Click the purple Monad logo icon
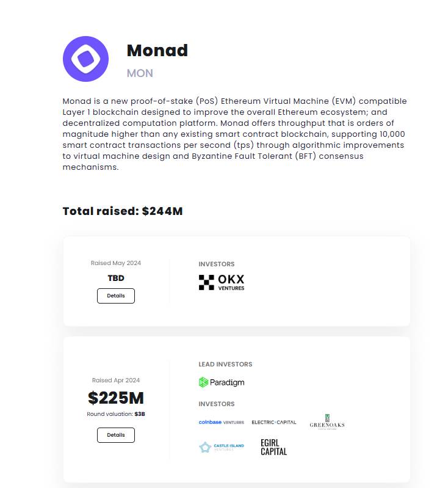448x488 pixels. tap(85, 59)
